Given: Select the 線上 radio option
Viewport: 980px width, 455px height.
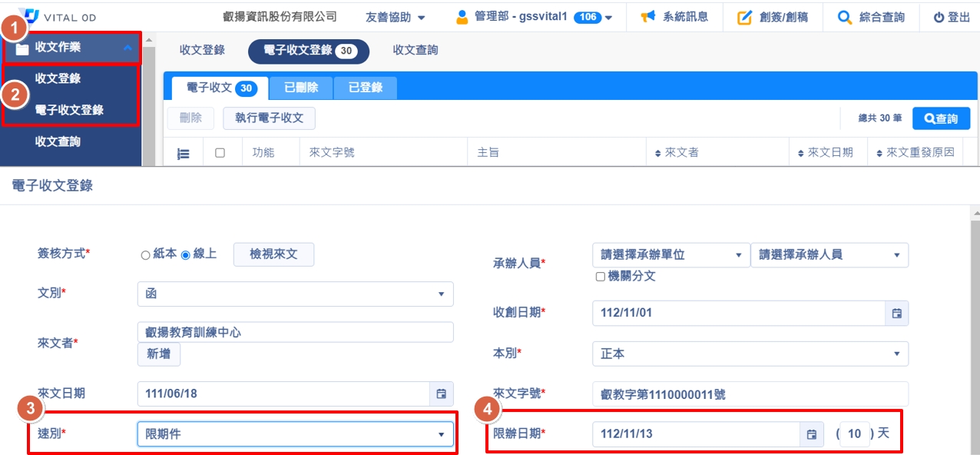Looking at the screenshot, I should tap(185, 254).
